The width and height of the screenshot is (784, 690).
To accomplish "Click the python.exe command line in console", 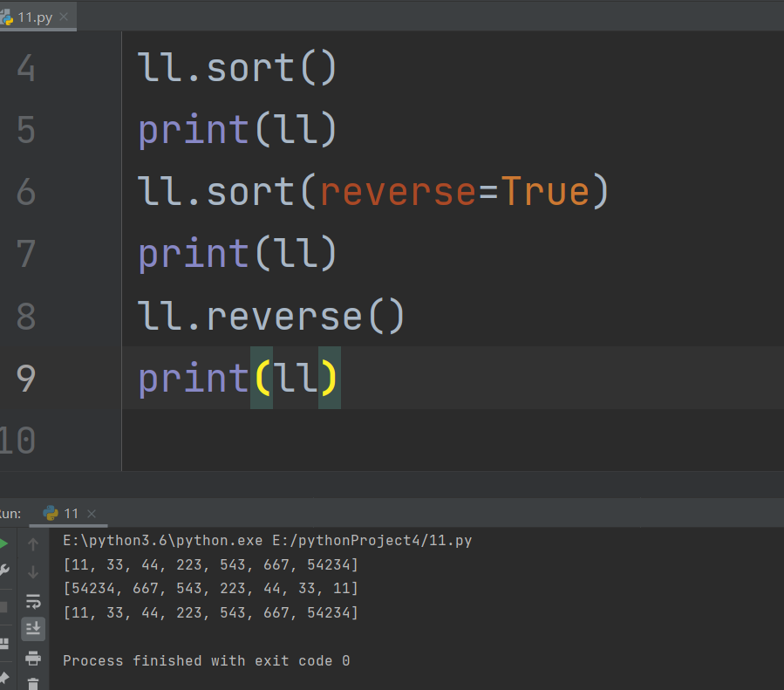I will (x=267, y=541).
